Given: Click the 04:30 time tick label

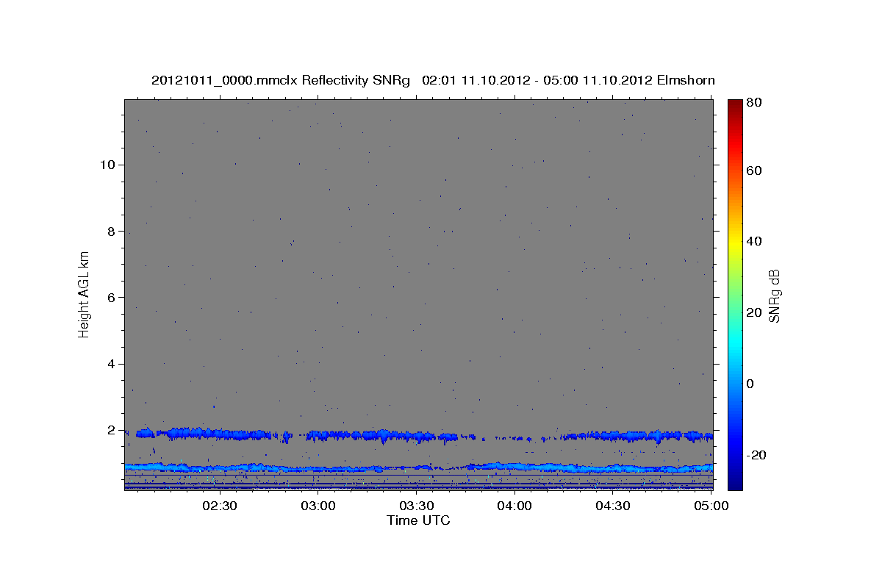Looking at the screenshot, I should coord(613,506).
